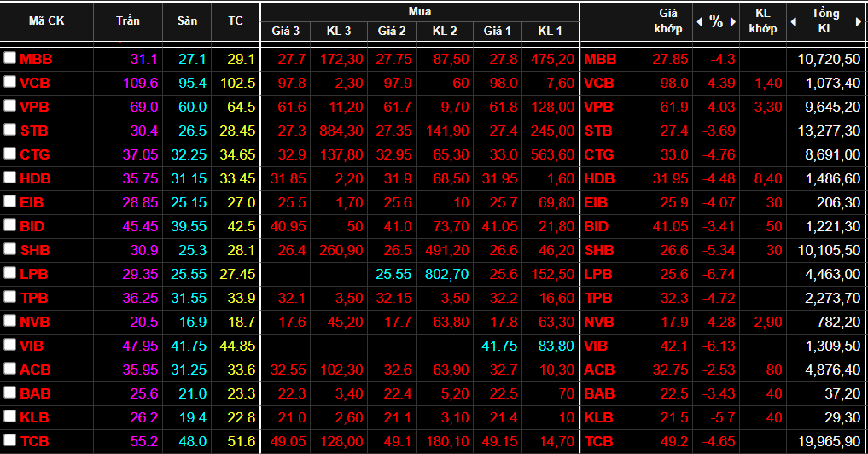Mark the LPB row checkbox
Image resolution: width=868 pixels, height=454 pixels.
pos(9,274)
